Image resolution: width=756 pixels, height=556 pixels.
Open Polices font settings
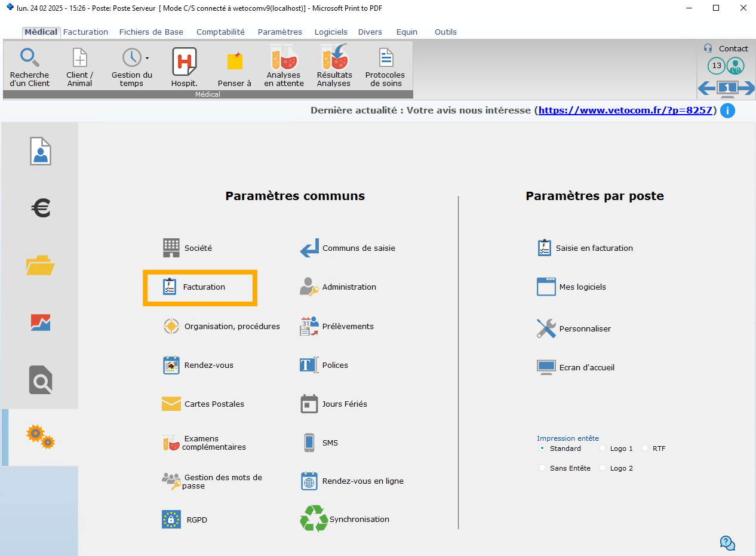click(324, 365)
